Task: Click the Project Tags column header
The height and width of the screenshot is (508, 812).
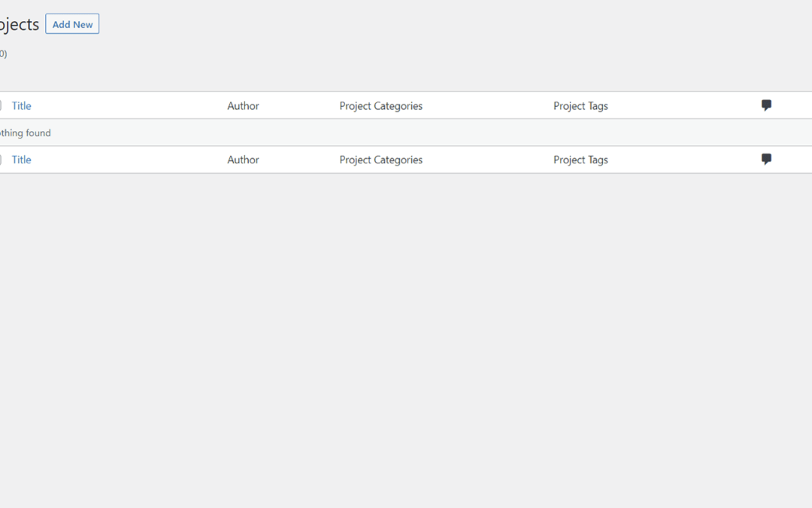Action: pyautogui.click(x=580, y=105)
